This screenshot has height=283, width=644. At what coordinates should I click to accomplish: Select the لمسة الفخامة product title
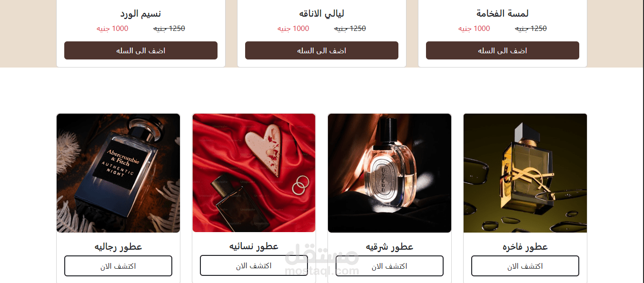coord(502,13)
